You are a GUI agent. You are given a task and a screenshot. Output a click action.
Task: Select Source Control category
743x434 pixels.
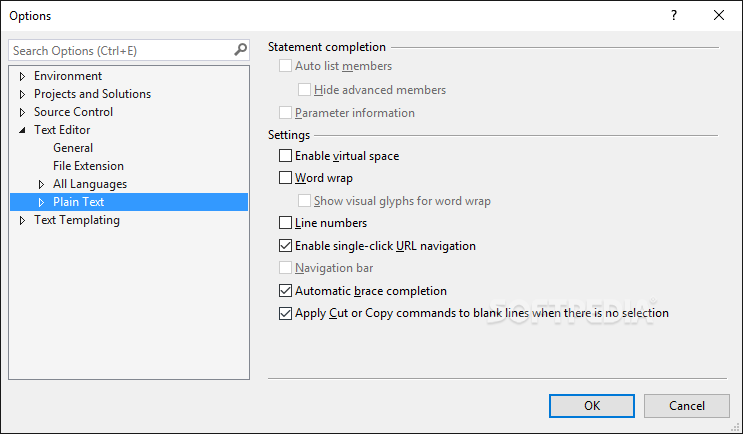[73, 112]
